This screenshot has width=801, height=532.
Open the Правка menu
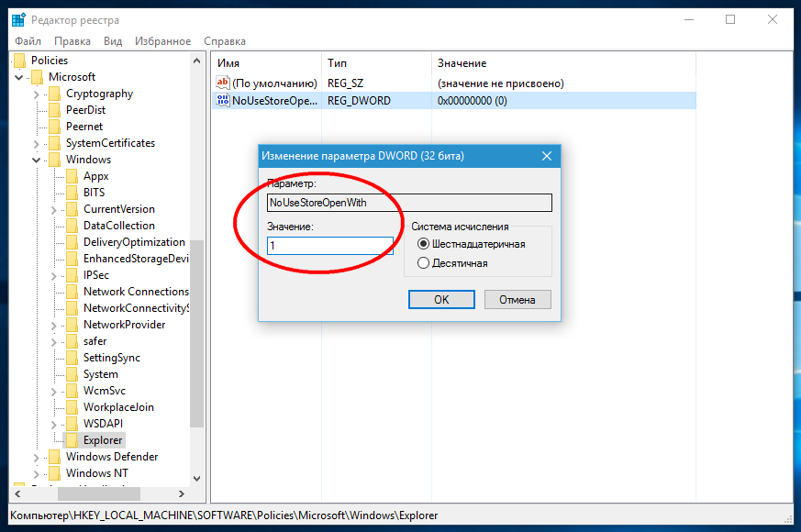[x=72, y=41]
